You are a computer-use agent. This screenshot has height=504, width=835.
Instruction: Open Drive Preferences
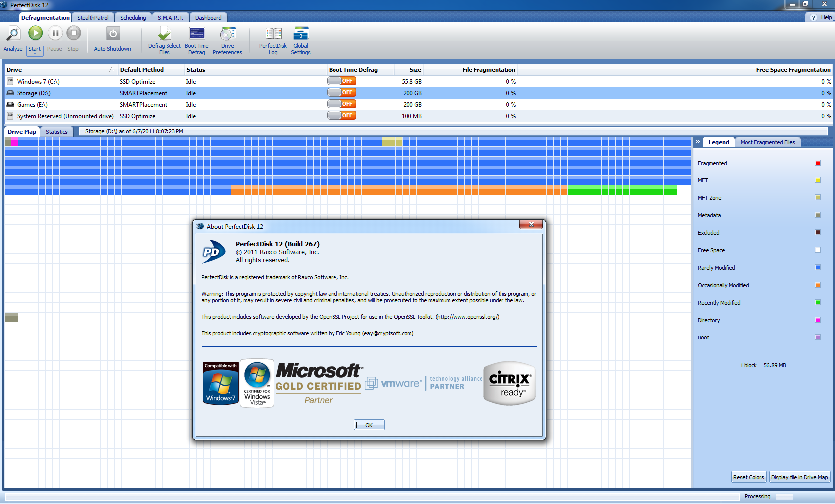point(227,34)
